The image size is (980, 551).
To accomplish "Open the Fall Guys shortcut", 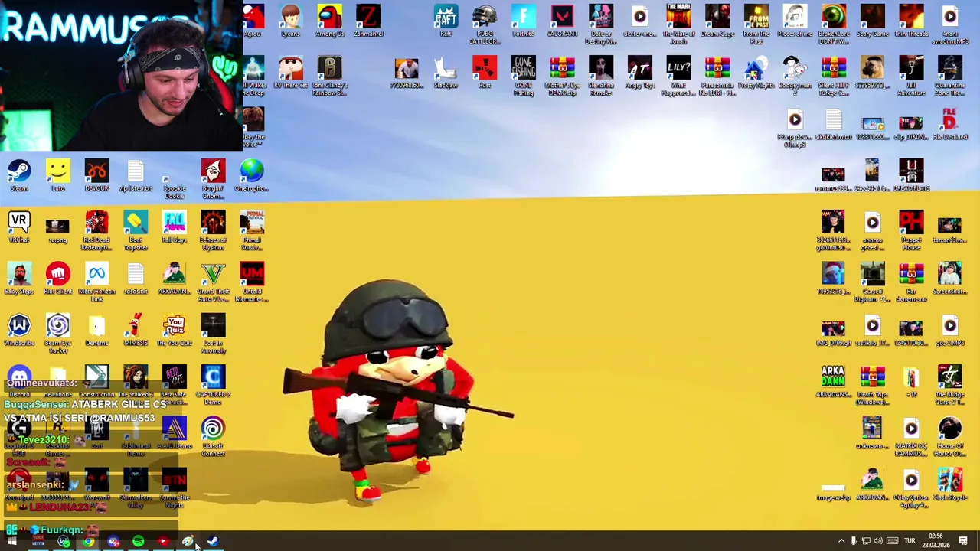I will pyautogui.click(x=175, y=227).
